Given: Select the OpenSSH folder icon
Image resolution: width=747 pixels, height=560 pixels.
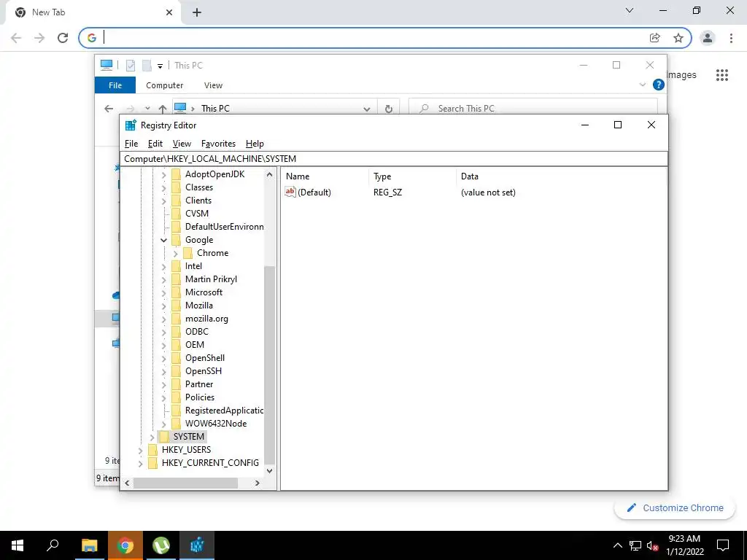Looking at the screenshot, I should click(x=177, y=371).
